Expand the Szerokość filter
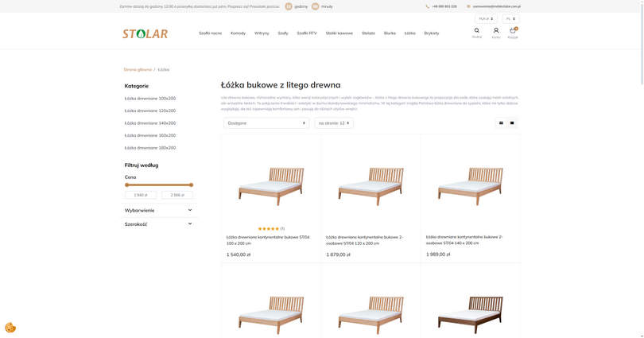Image resolution: width=644 pixels, height=338 pixels. tap(158, 224)
